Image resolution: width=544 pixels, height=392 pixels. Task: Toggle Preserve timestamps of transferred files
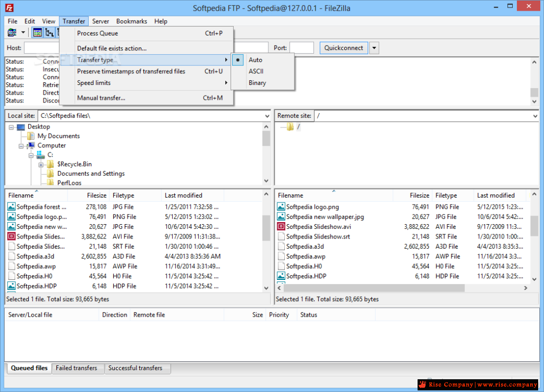146,71
